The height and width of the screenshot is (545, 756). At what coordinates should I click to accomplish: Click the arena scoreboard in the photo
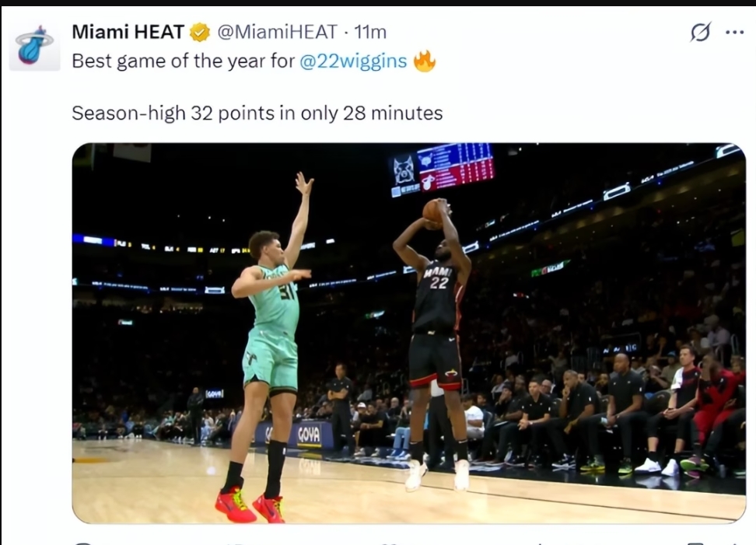pyautogui.click(x=442, y=169)
